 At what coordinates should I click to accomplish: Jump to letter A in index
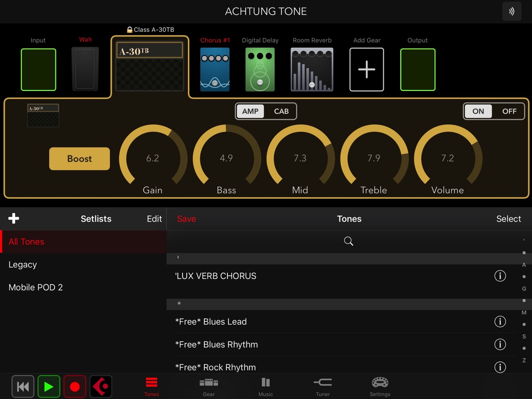(524, 265)
